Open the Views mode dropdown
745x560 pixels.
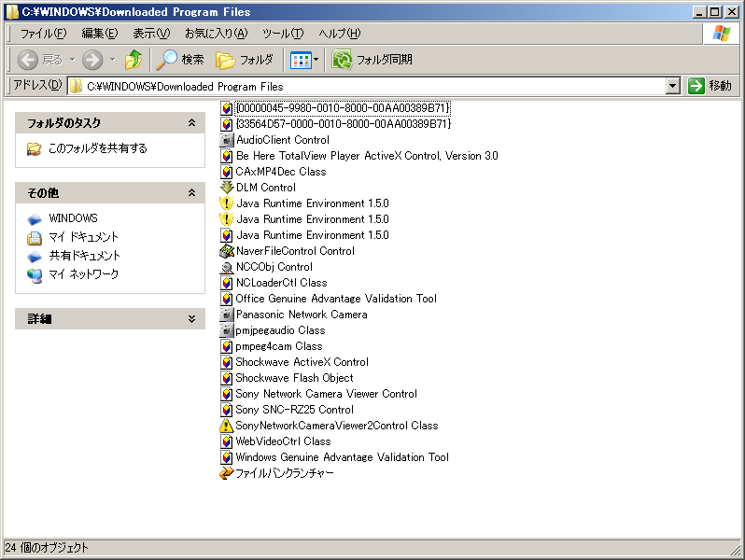pyautogui.click(x=316, y=60)
